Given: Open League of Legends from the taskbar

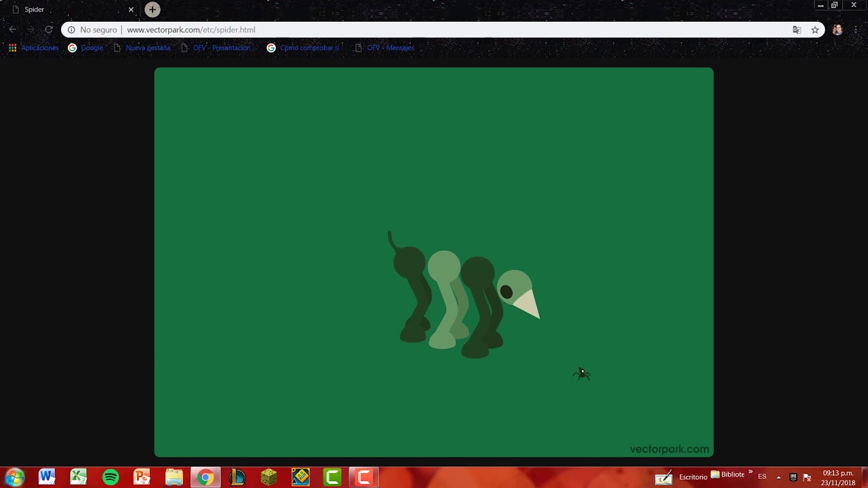Looking at the screenshot, I should coord(239,476).
